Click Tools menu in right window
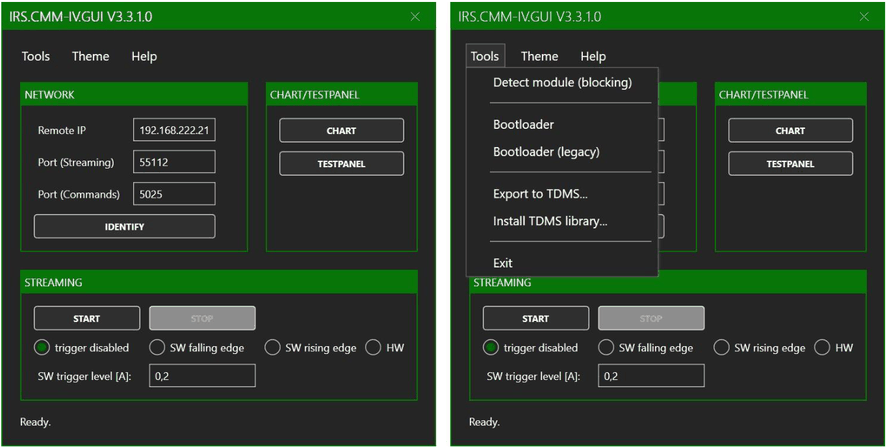This screenshot has height=447, width=887. click(x=485, y=56)
